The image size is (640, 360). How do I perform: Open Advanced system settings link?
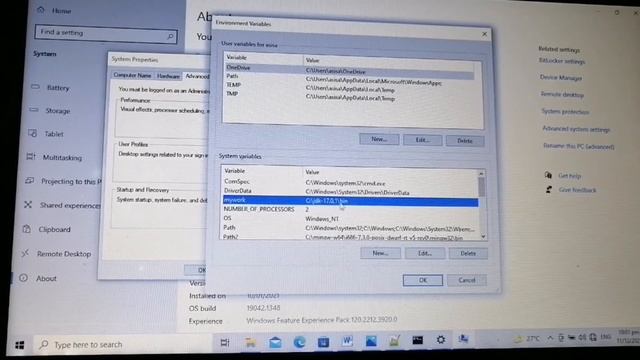tap(576, 129)
